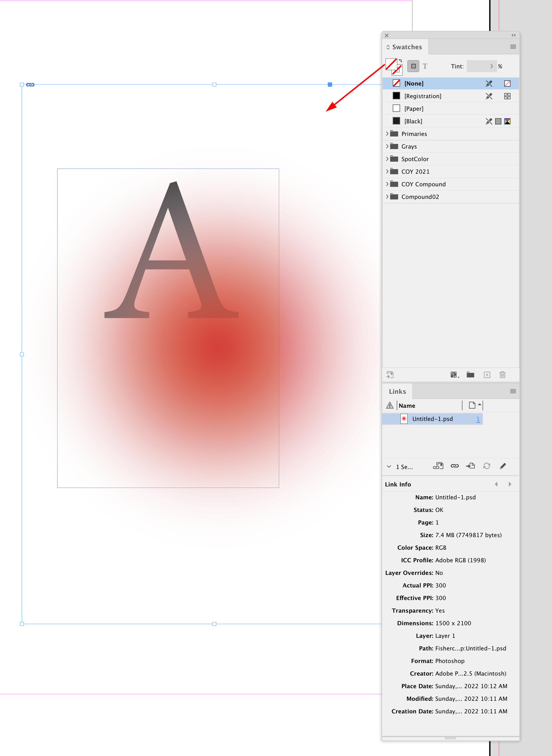Select the [Paper] swatch
This screenshot has width=552, height=756.
coord(414,108)
